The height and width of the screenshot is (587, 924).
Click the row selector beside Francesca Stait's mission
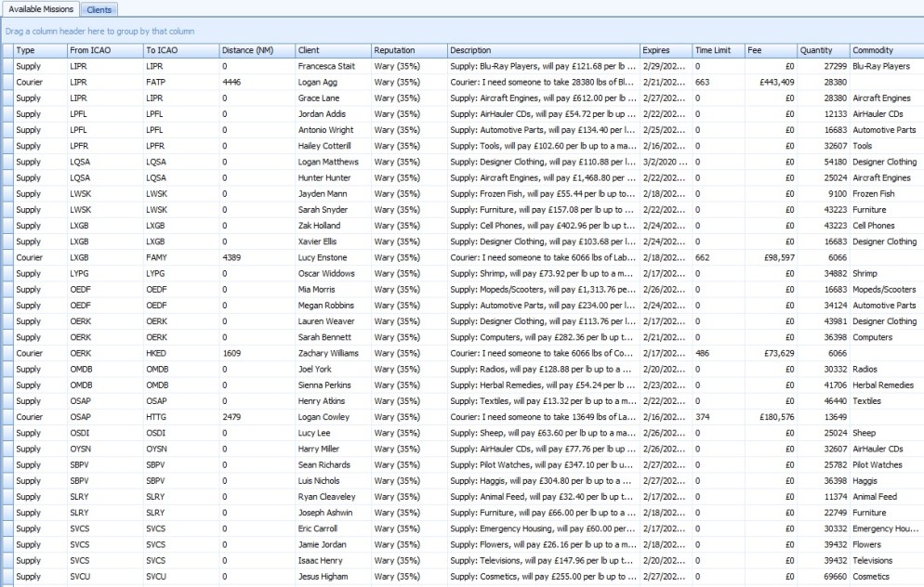click(x=7, y=67)
